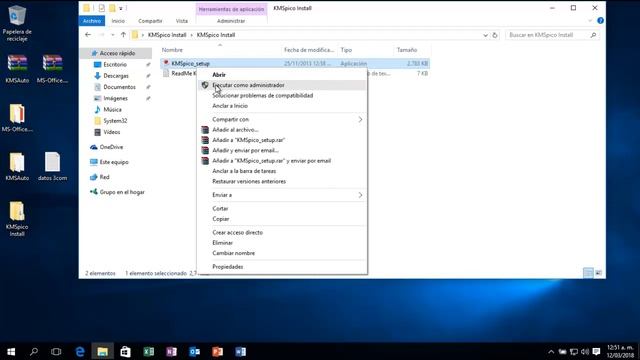Select Descargas in the navigation pane
Viewport: 640px width, 360px height.
116,76
